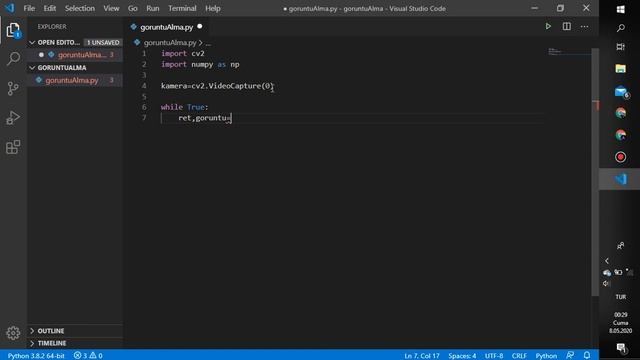Open notifications bell in status bar
This screenshot has width=640, height=360.
[x=587, y=356]
